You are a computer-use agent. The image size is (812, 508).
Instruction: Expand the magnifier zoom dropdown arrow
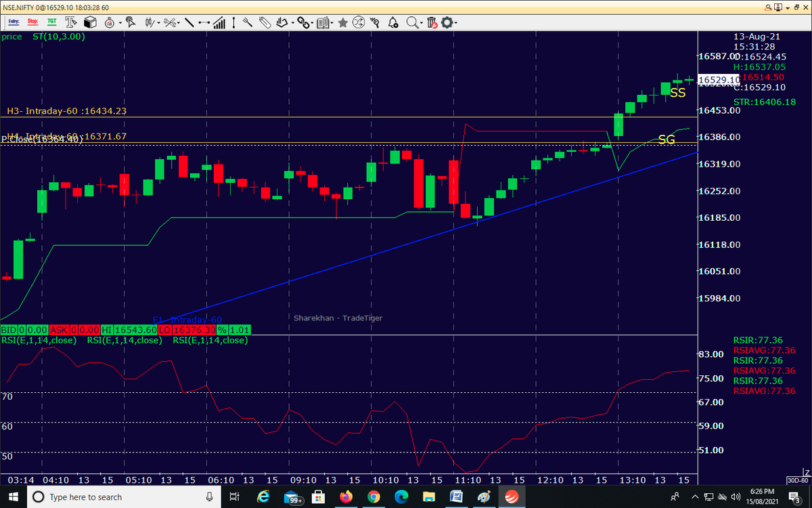(x=422, y=23)
